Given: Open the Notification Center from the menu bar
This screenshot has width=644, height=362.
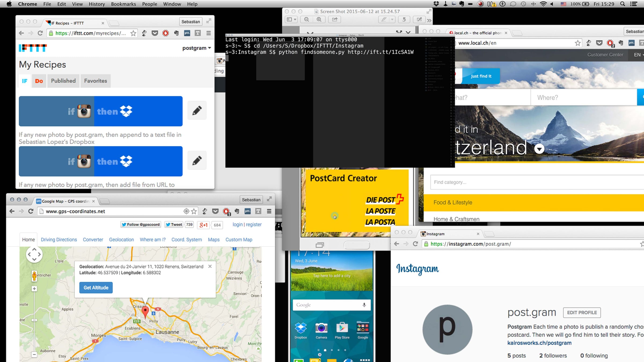Looking at the screenshot, I should (634, 4).
